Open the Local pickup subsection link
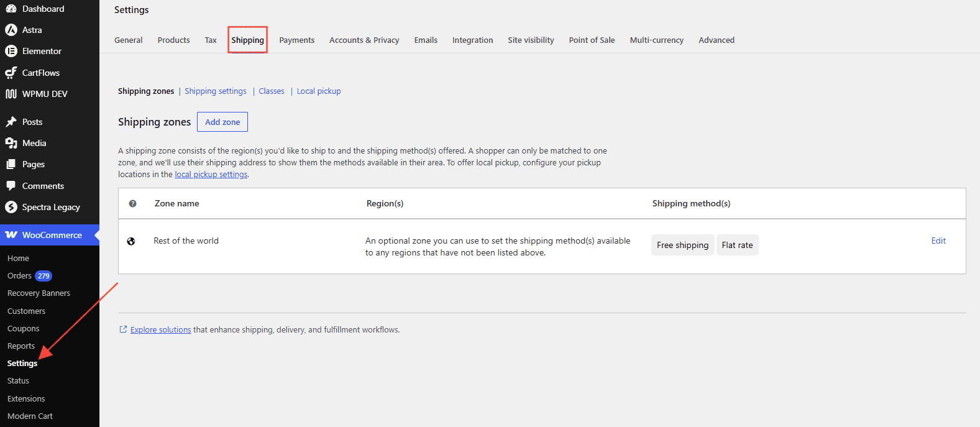 coord(319,91)
